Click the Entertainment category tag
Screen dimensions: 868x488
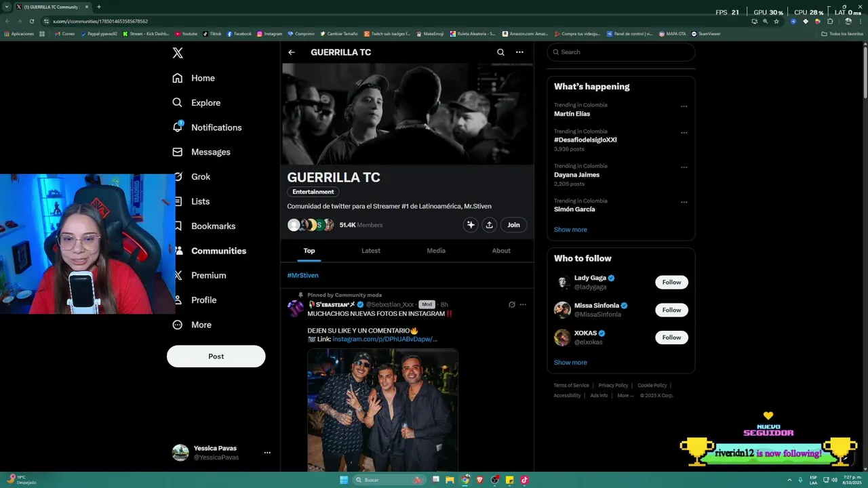(x=313, y=192)
